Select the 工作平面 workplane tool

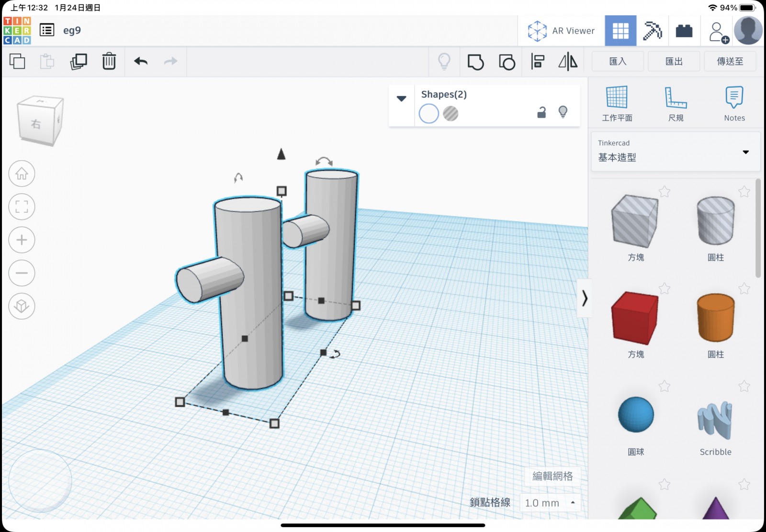[x=617, y=104]
